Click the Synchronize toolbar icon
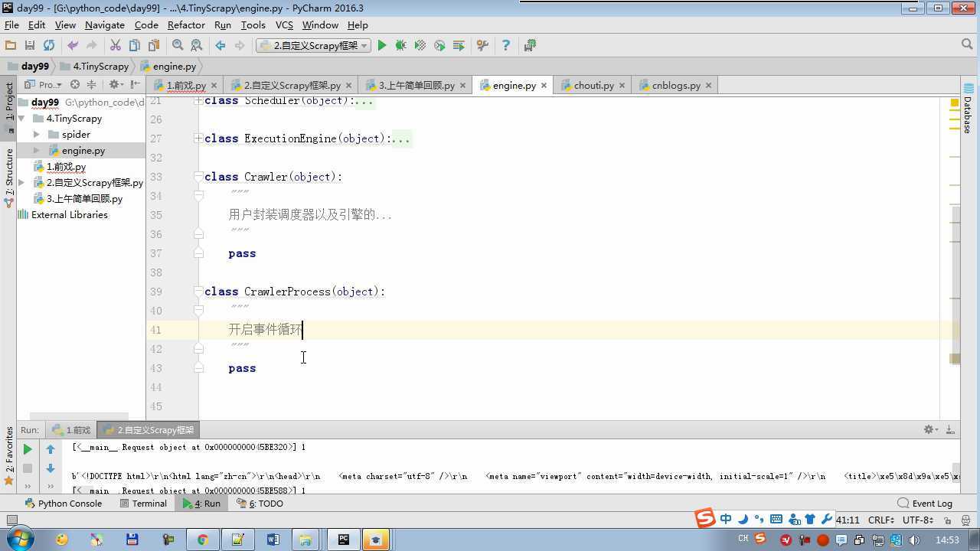 point(49,46)
